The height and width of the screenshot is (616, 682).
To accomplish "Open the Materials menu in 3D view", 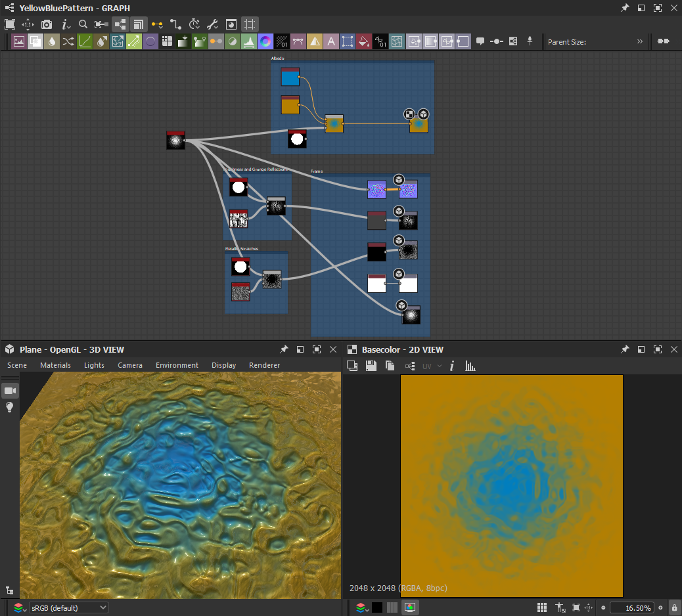I will pos(55,365).
